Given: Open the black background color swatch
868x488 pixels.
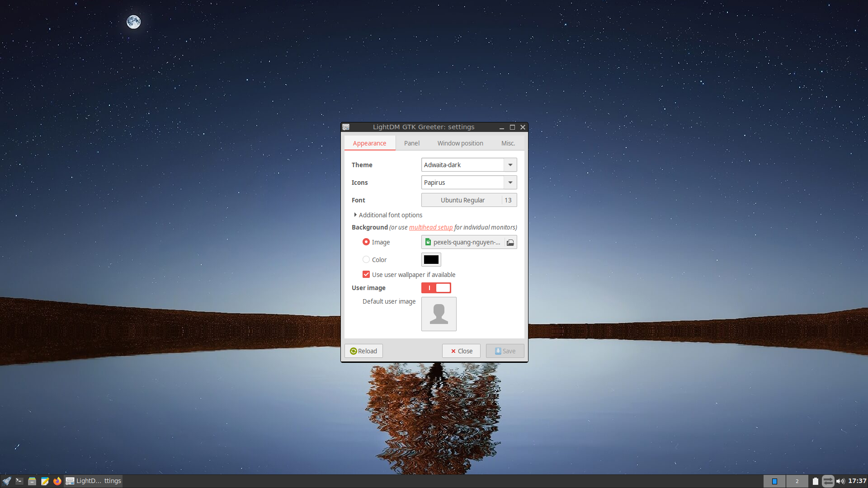Looking at the screenshot, I should pos(431,260).
